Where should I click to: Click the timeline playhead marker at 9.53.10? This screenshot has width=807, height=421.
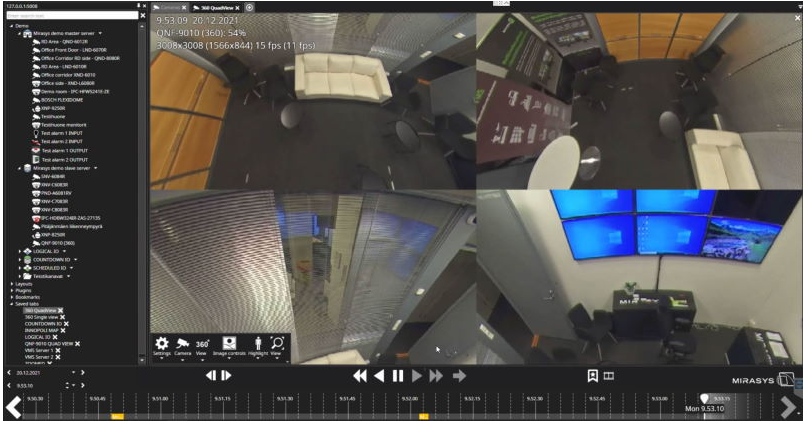704,399
